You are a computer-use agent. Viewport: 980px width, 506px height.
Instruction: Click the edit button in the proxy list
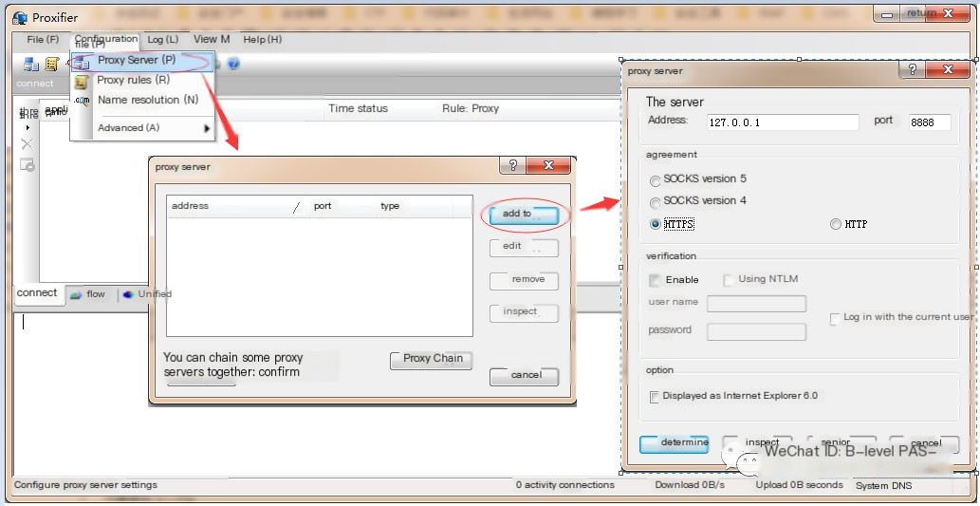(524, 247)
